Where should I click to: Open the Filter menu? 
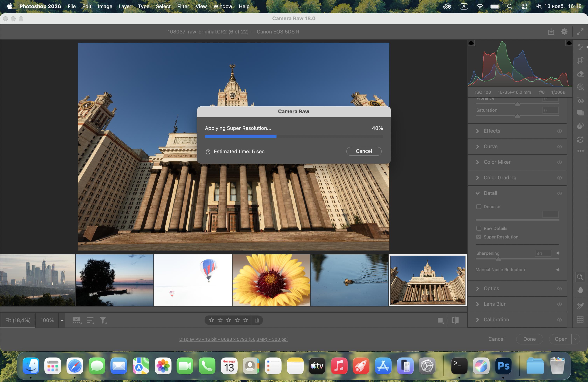pyautogui.click(x=183, y=6)
